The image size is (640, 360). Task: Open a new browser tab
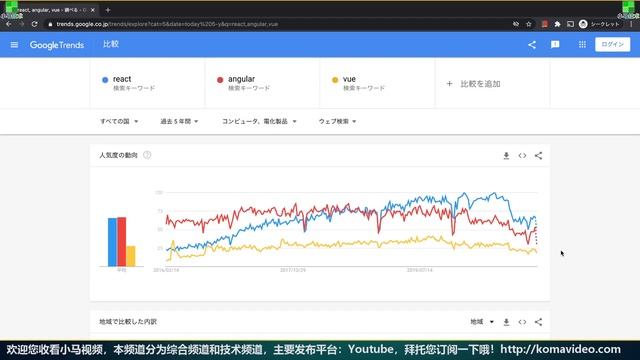point(108,10)
